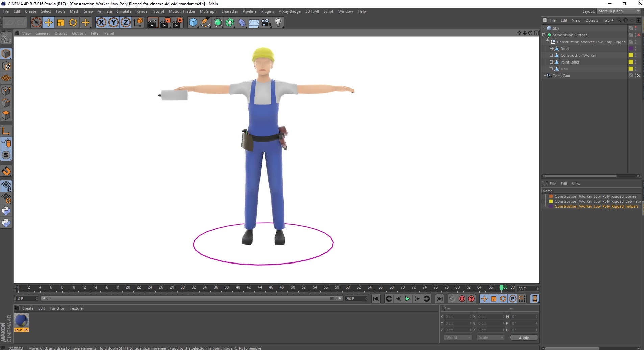The image size is (644, 350).
Task: Open the Layout dropdown Startup (User)
Action: point(618,11)
